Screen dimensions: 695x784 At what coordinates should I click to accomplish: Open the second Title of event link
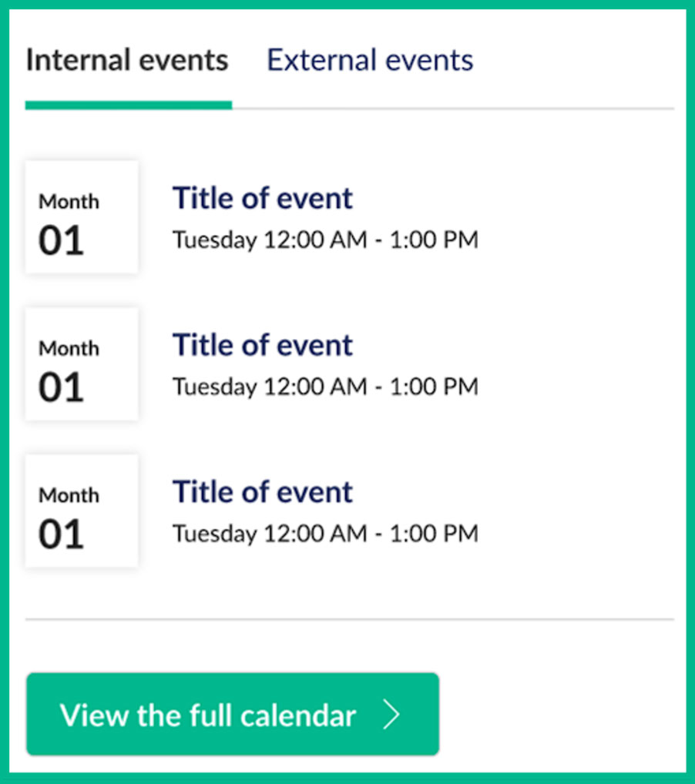pos(262,345)
